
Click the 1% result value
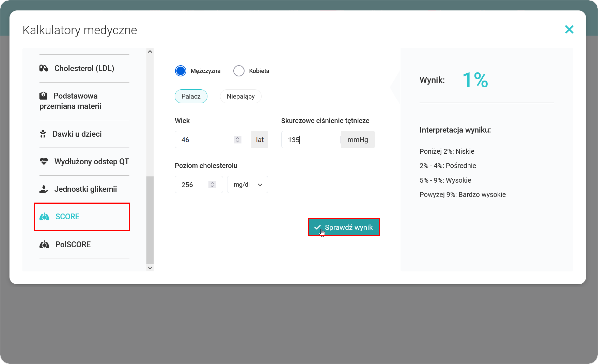click(x=475, y=80)
